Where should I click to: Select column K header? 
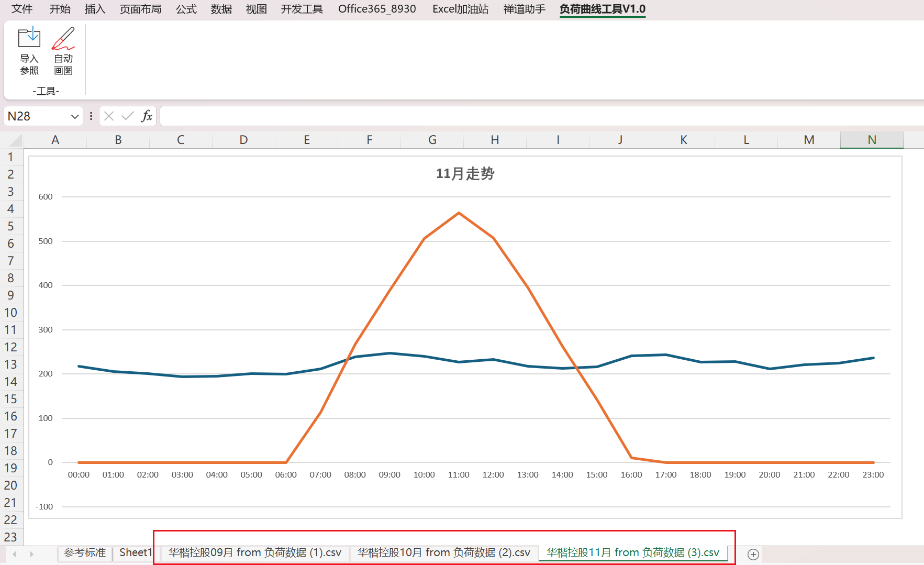(684, 140)
